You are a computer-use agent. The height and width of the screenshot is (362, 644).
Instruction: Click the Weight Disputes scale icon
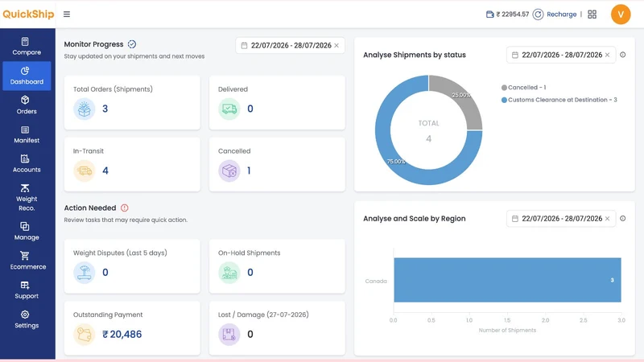point(85,273)
